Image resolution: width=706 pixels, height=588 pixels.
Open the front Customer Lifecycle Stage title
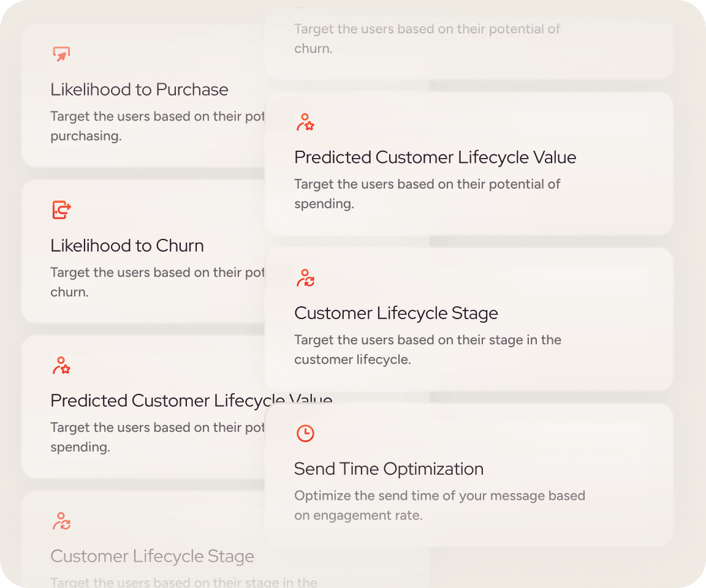396,313
